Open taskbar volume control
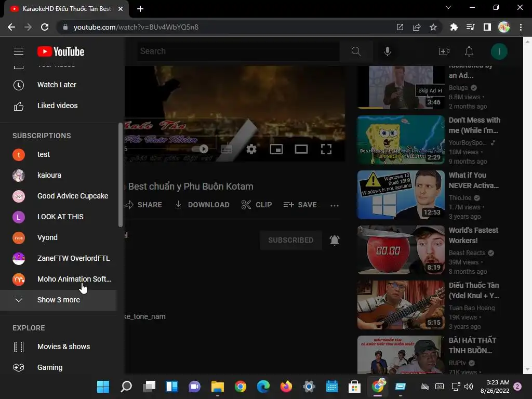Viewport: 532px width, 399px height. (x=469, y=387)
